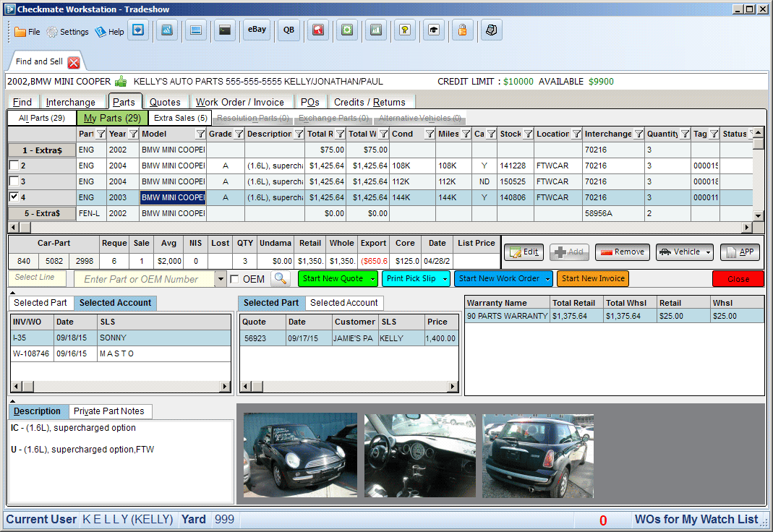The height and width of the screenshot is (532, 773).
Task: Check the checkbox for parts row 2
Action: [x=14, y=166]
